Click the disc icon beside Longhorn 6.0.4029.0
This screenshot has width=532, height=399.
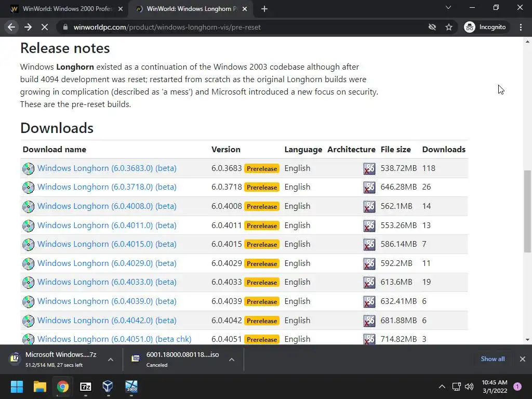(28, 263)
